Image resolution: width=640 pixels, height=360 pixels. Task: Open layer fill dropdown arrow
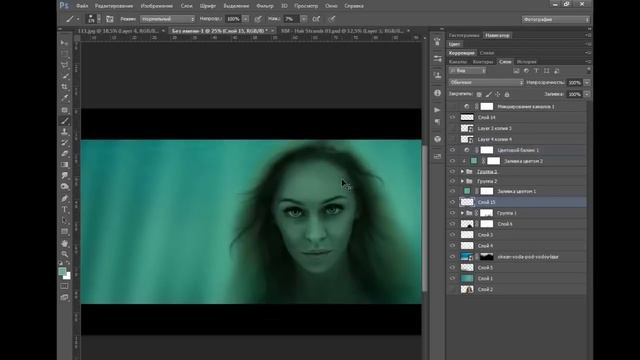[587, 94]
